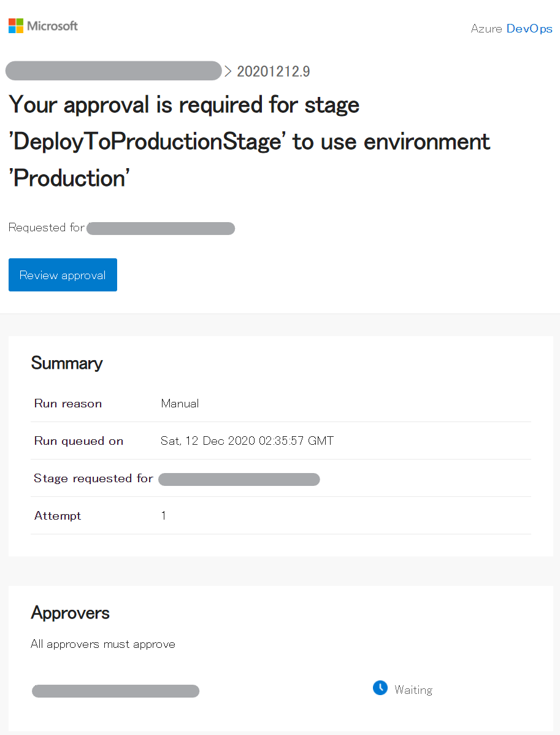The height and width of the screenshot is (735, 560).
Task: Click the redacted name after Requested for
Action: click(161, 229)
